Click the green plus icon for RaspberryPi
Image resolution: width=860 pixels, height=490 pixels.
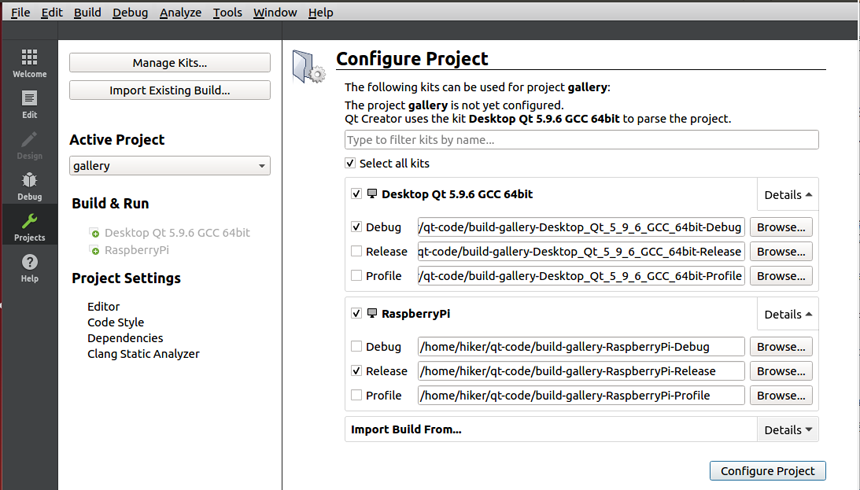[95, 250]
